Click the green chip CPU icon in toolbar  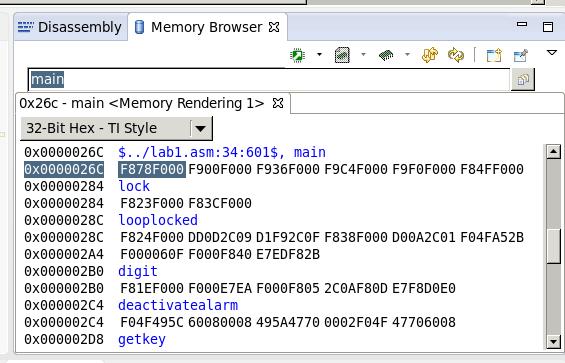(298, 55)
